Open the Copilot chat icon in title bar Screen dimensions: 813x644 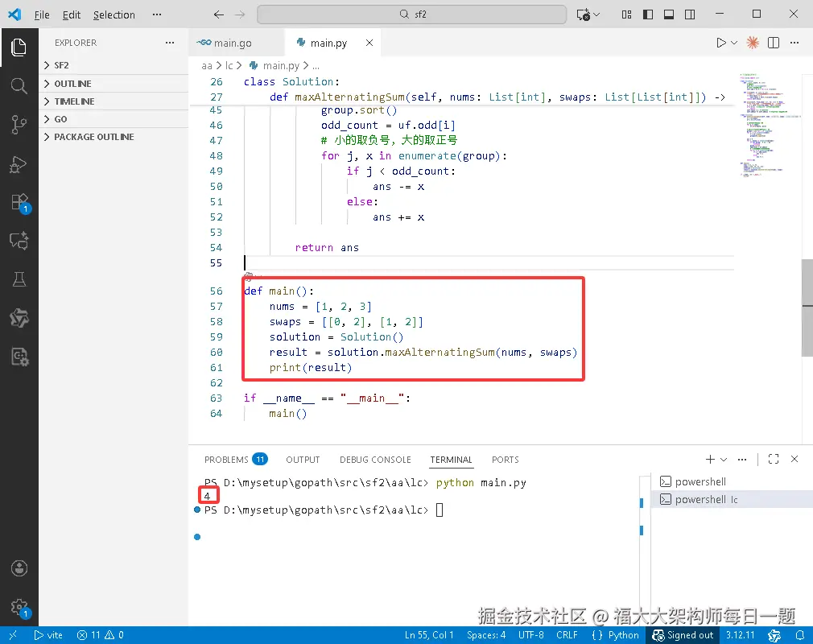point(584,14)
